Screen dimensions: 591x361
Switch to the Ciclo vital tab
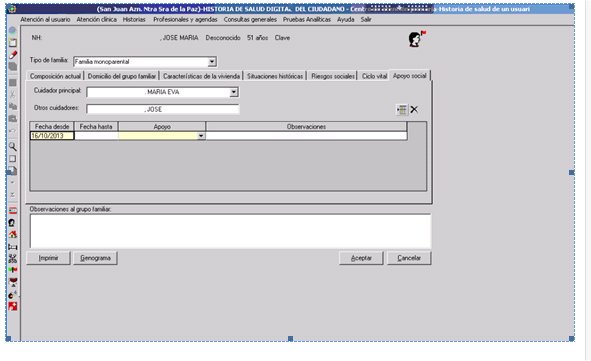(x=374, y=76)
